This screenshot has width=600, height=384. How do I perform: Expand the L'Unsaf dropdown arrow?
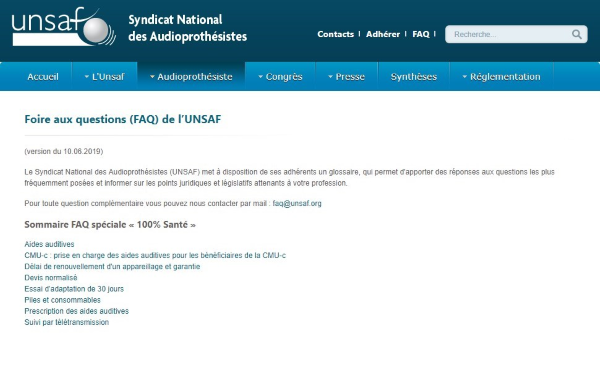coord(86,77)
